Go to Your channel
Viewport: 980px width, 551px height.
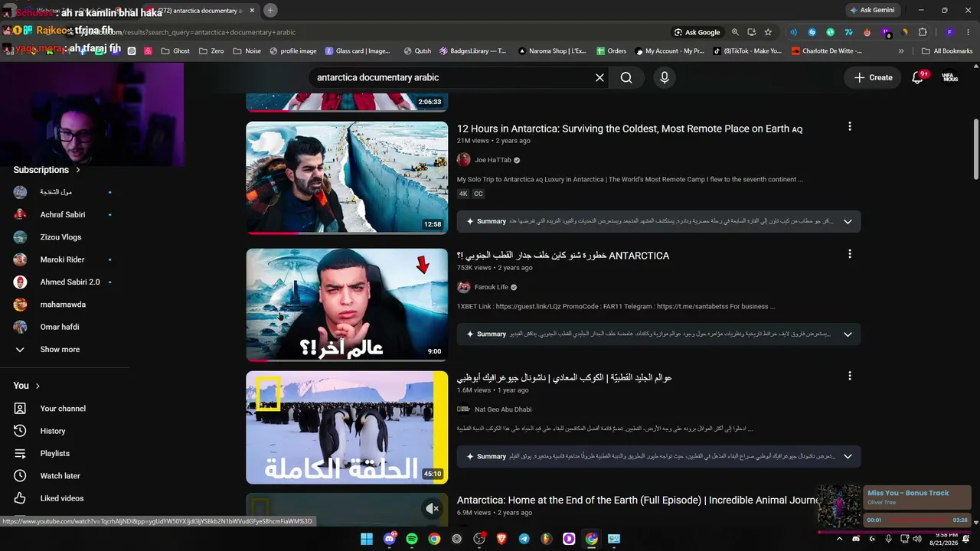(63, 409)
